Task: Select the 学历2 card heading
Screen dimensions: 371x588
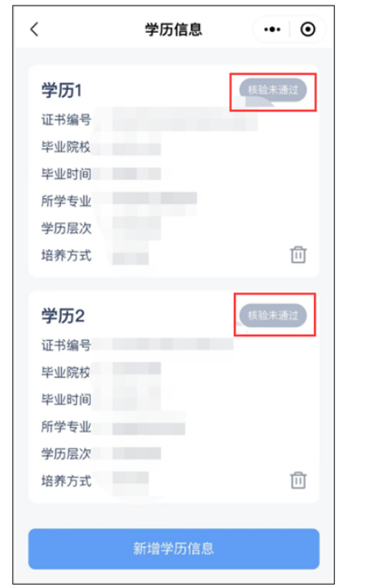Action: (x=63, y=316)
